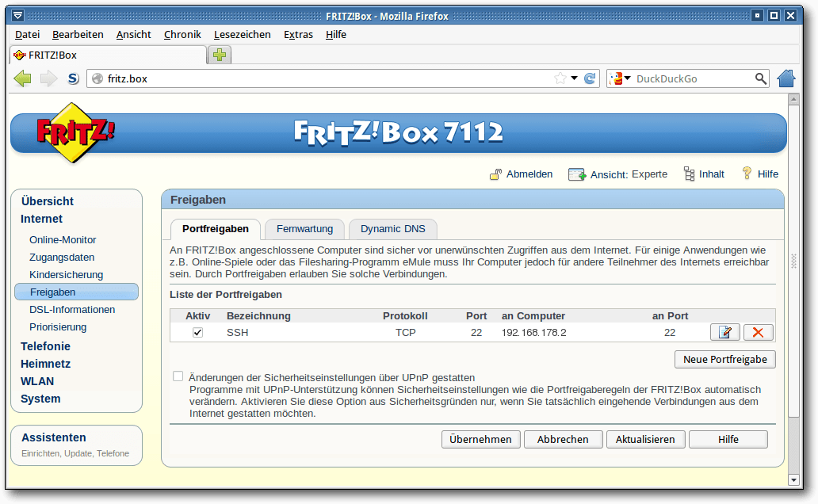The image size is (818, 504).
Task: Open the Heimnetz sidebar section
Action: coord(45,365)
